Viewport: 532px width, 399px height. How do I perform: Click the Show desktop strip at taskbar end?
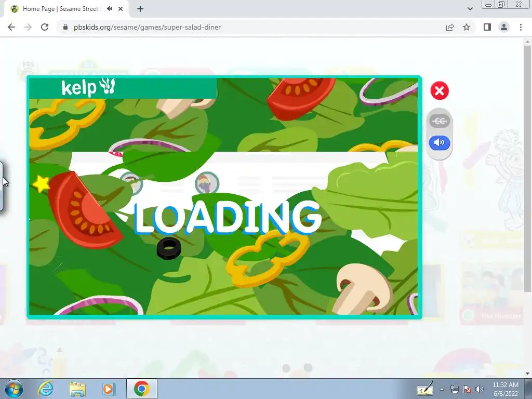tap(529, 389)
